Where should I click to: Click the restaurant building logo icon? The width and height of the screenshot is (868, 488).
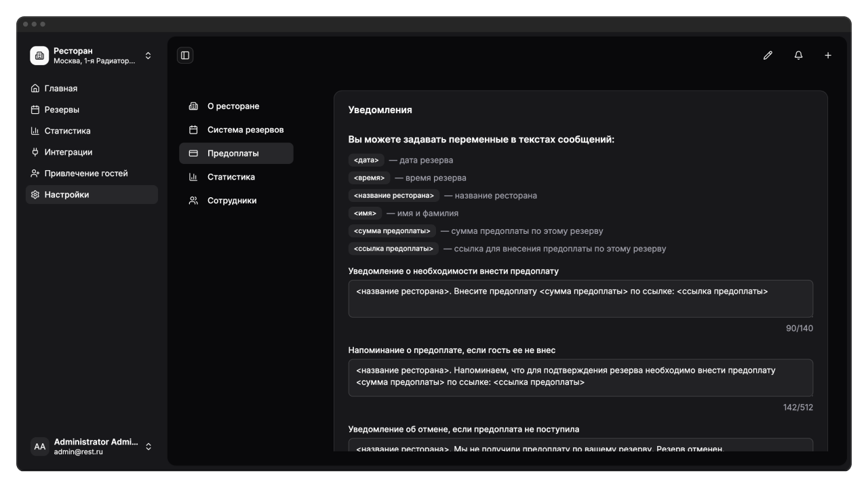point(39,56)
